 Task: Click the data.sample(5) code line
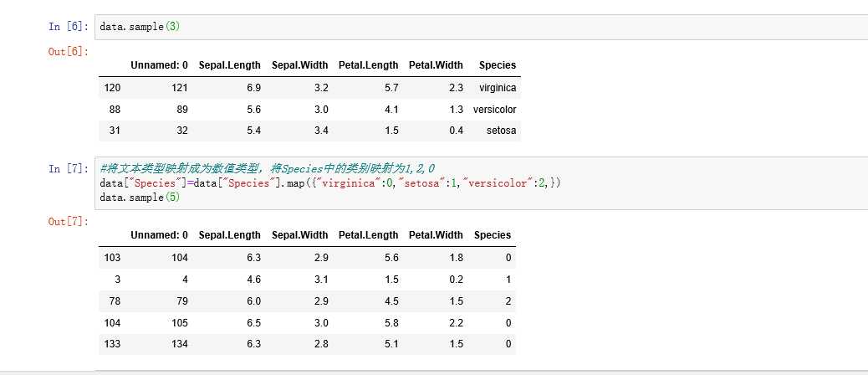pyautogui.click(x=140, y=198)
